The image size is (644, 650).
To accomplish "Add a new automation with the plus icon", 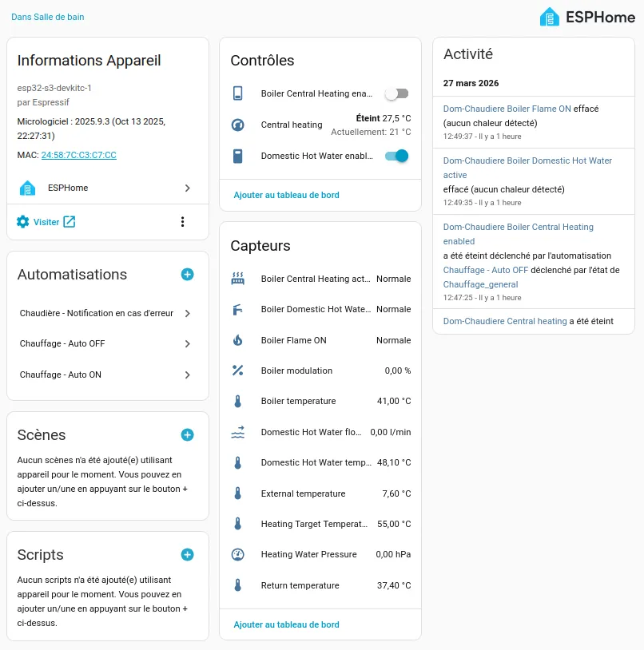I will [187, 274].
